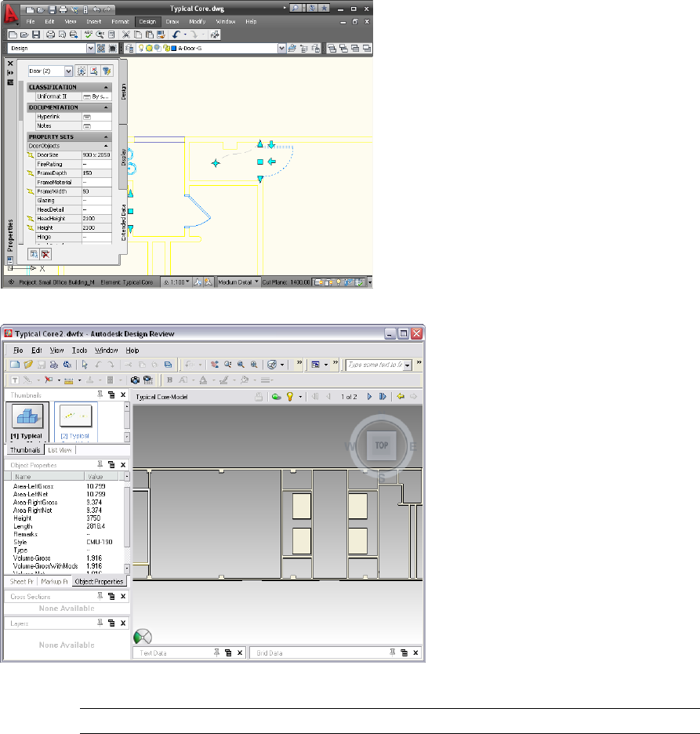700x734 pixels.
Task: Click the Remove Property Sets red X icon
Action: click(45, 254)
